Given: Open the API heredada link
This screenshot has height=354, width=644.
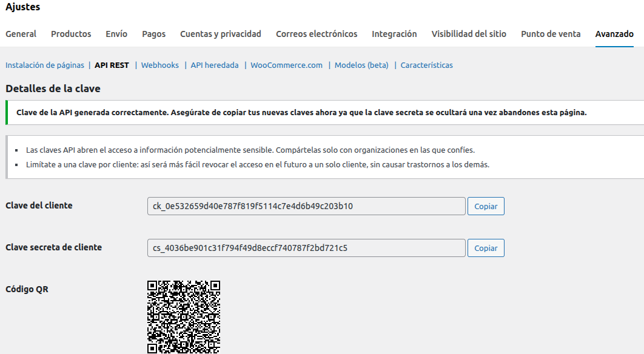Looking at the screenshot, I should tap(215, 65).
